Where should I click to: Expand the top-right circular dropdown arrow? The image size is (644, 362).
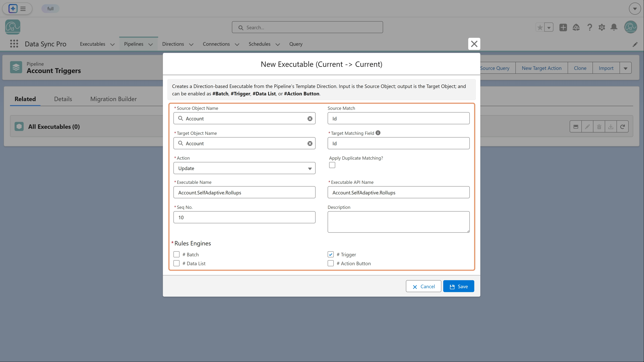click(635, 9)
